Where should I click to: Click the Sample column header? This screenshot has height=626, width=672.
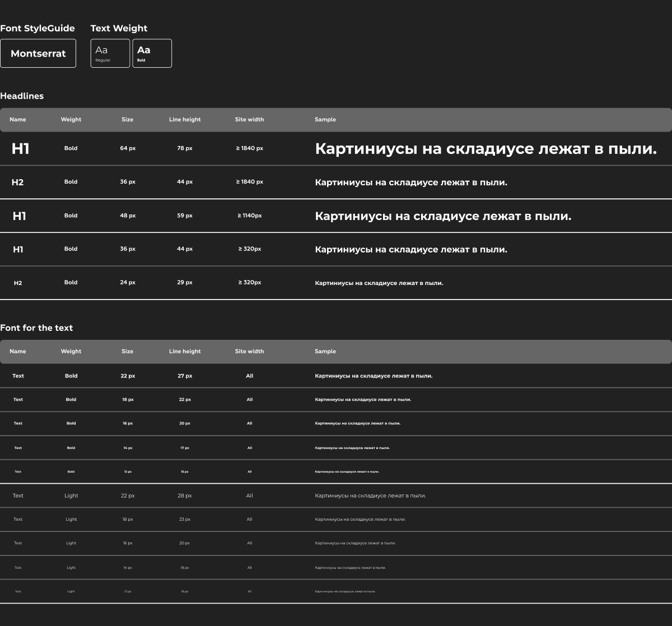pyautogui.click(x=325, y=119)
